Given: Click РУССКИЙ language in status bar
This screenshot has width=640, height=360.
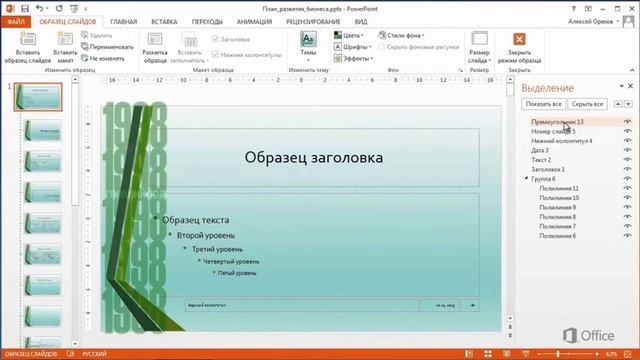Looking at the screenshot, I should tap(95, 354).
